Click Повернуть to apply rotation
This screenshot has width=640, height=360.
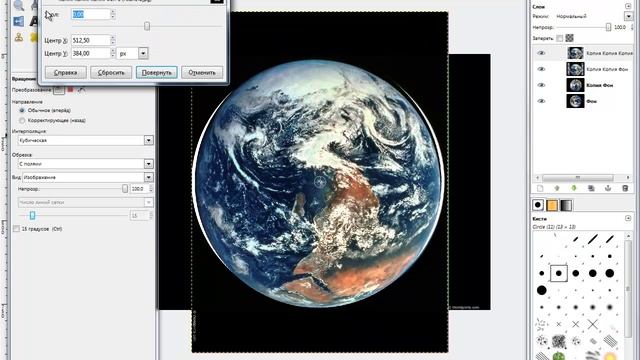click(157, 73)
